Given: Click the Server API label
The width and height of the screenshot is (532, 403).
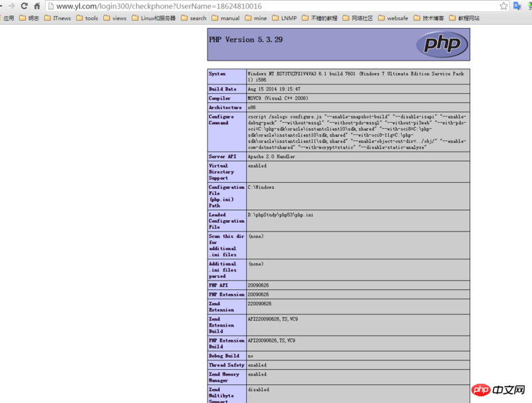Looking at the screenshot, I should (222, 156).
